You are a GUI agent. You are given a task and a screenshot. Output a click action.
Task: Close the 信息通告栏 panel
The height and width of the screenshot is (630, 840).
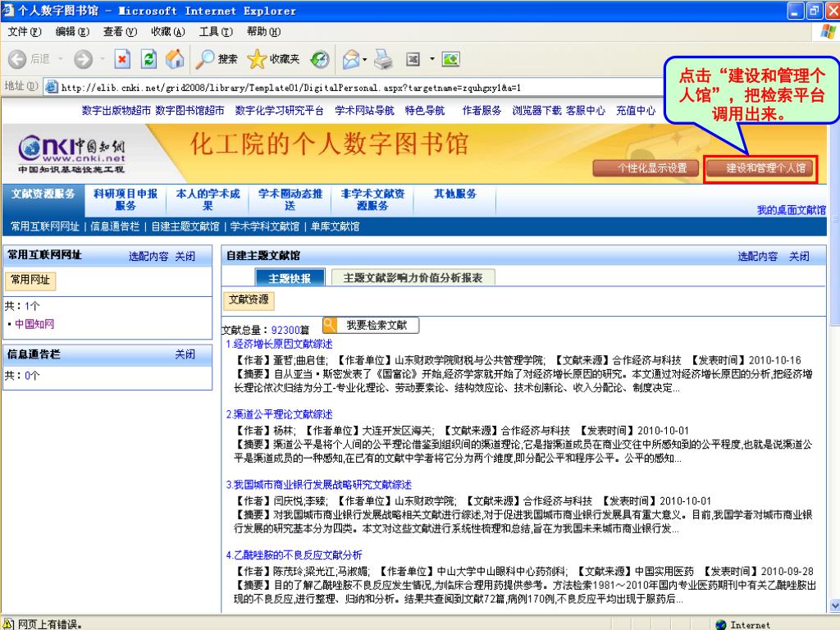tap(185, 354)
